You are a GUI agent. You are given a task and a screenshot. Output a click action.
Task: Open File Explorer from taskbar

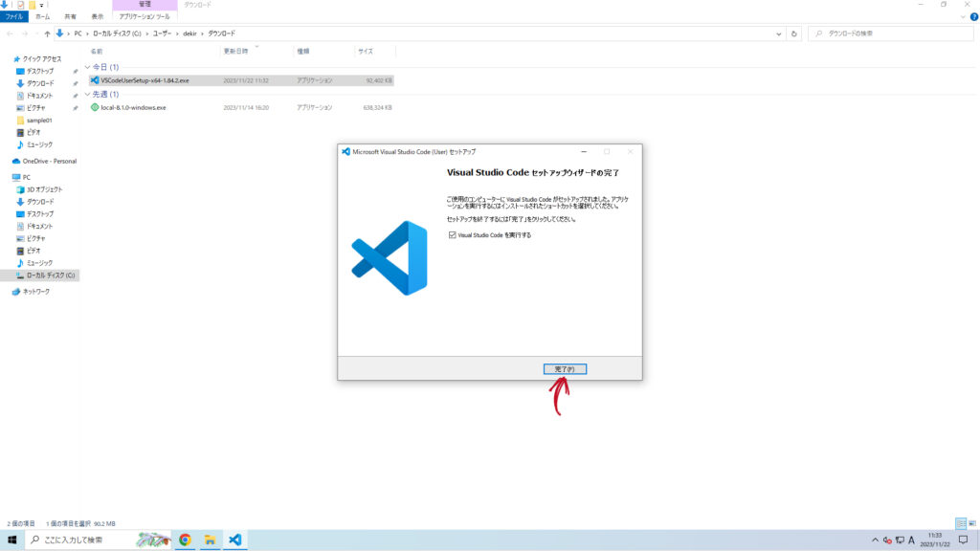point(210,540)
